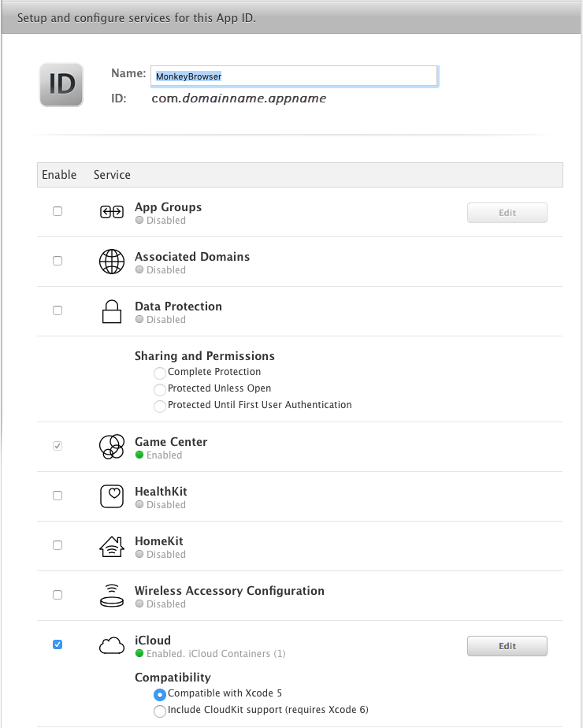Click the App Groups link icon

coord(112,212)
